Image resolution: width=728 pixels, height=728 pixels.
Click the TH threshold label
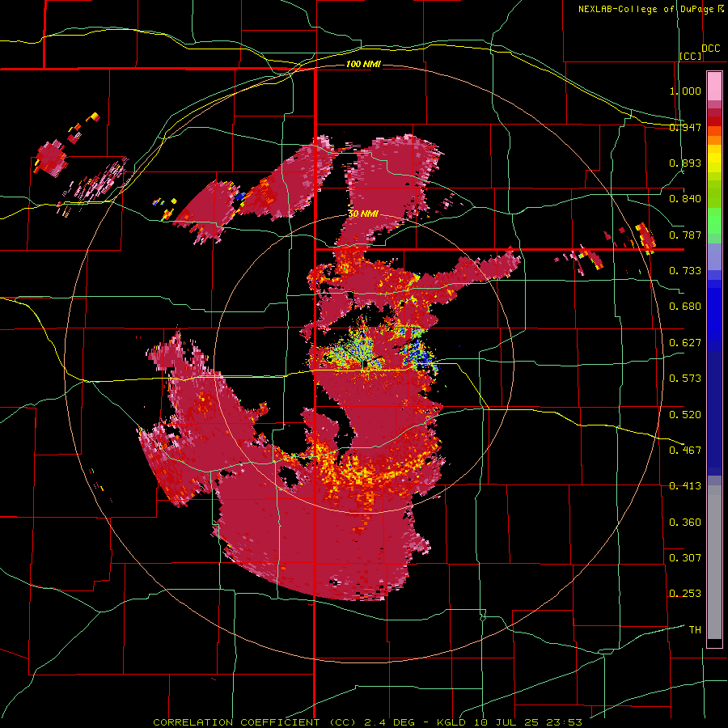[x=695, y=630]
